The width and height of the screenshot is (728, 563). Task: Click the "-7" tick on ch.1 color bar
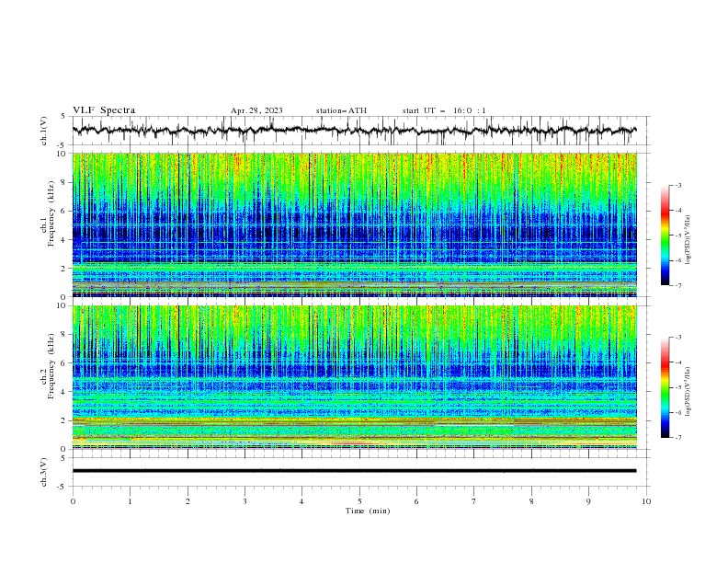click(678, 285)
